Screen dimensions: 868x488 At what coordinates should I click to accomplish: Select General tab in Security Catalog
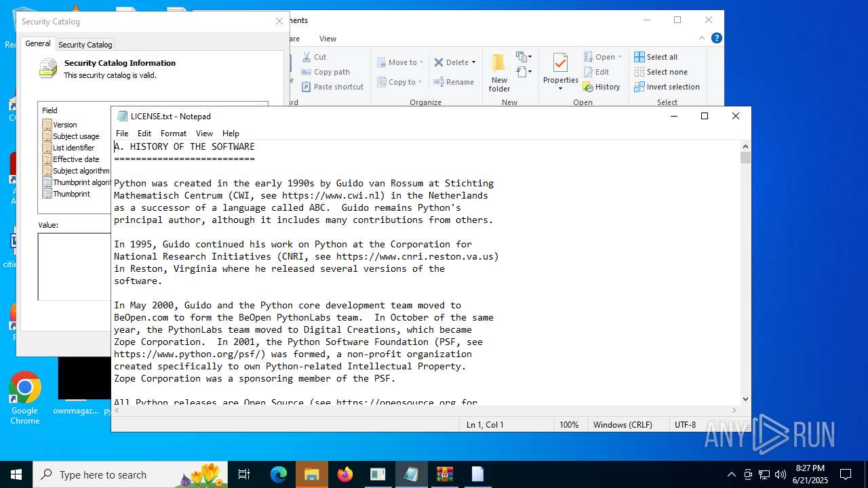point(38,43)
